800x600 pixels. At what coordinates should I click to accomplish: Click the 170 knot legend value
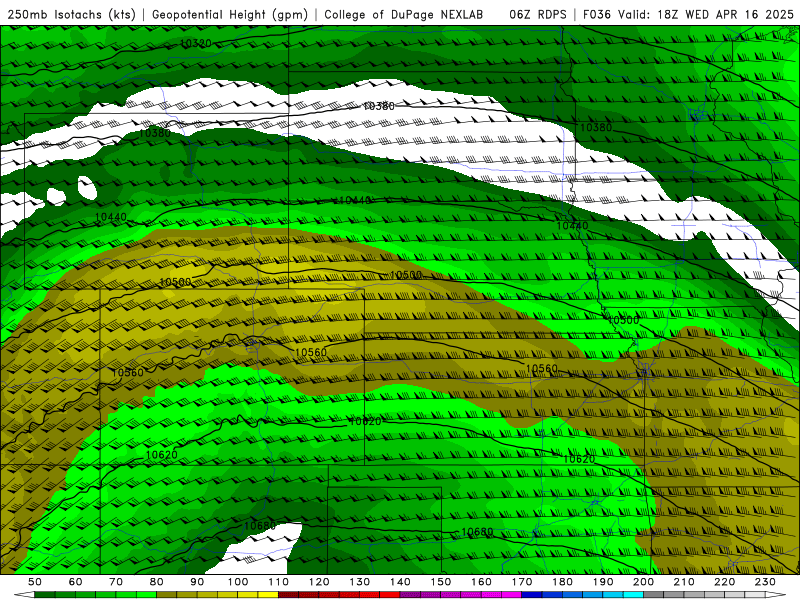point(522,582)
